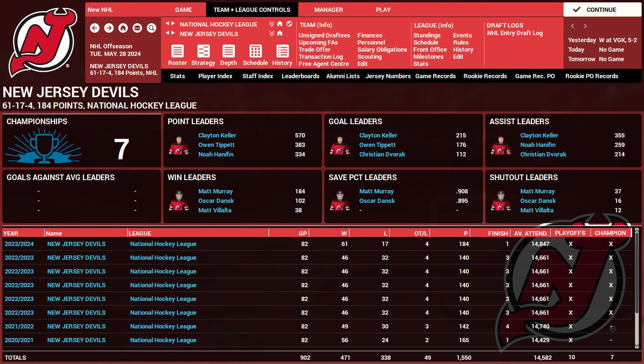
Task: Click Matt Murray portrait in Win Leaders
Action: point(179,201)
